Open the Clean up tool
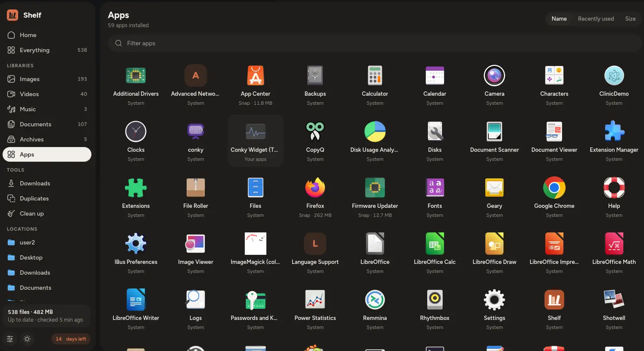Screen dimensions: 644x351 tap(47, 213)
